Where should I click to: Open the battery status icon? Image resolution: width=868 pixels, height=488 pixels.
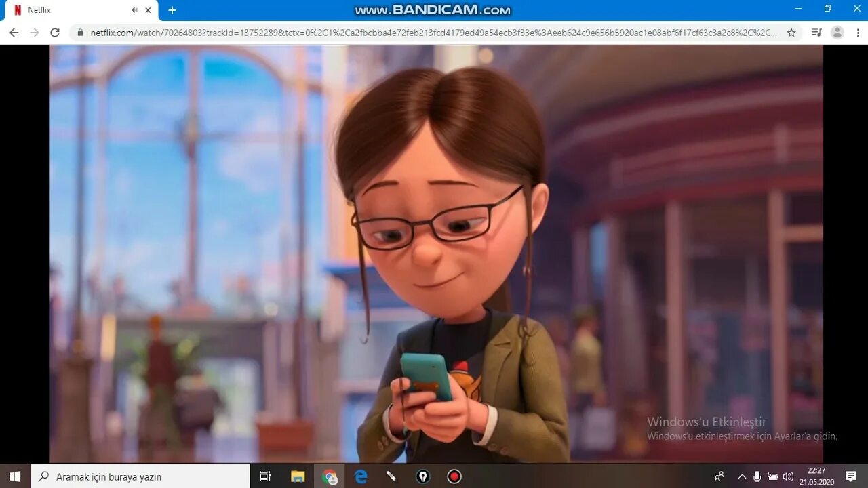[772, 476]
